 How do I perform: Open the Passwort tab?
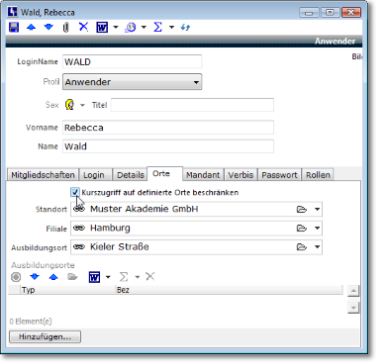point(279,175)
